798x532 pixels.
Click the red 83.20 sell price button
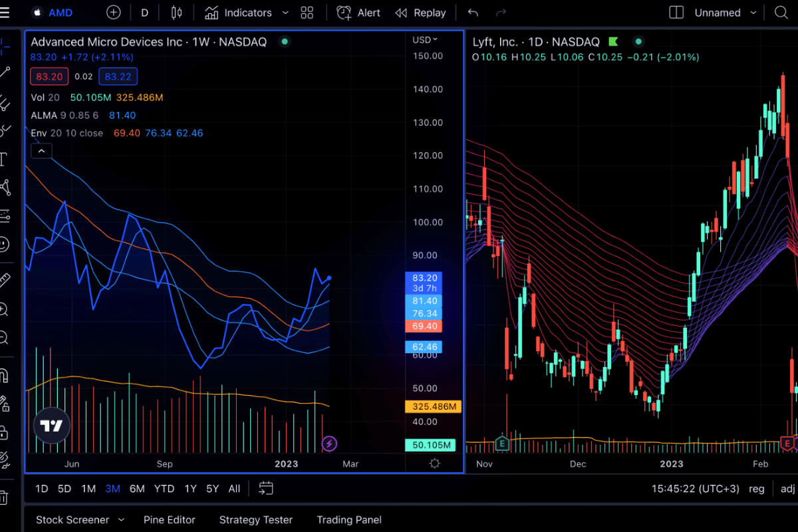tap(49, 76)
